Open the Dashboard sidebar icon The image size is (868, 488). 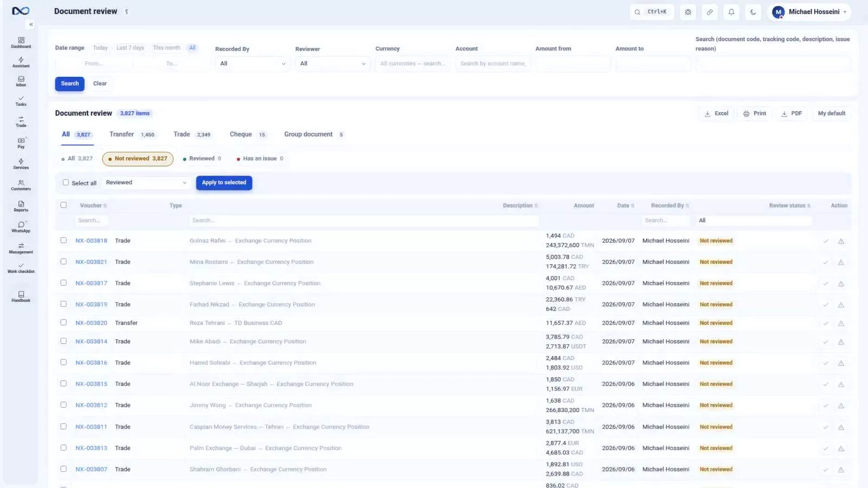point(21,42)
